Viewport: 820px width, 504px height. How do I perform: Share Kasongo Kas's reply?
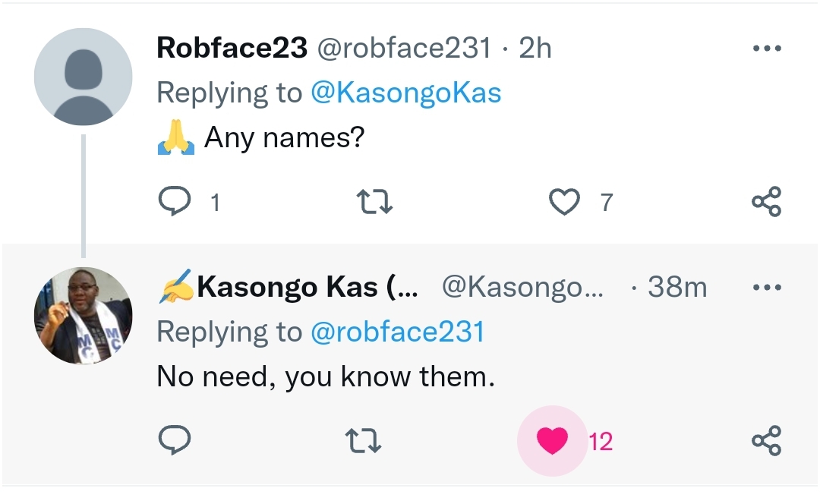tap(766, 440)
